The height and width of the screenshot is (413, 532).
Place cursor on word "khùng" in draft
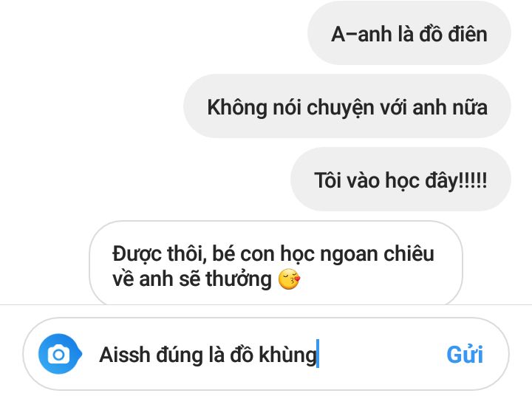(x=287, y=355)
